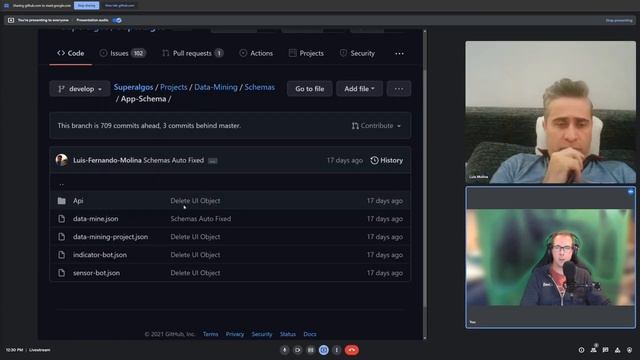Go to the Data-Mining breadcrumb folder
Image resolution: width=640 pixels, height=360 pixels.
tap(216, 87)
